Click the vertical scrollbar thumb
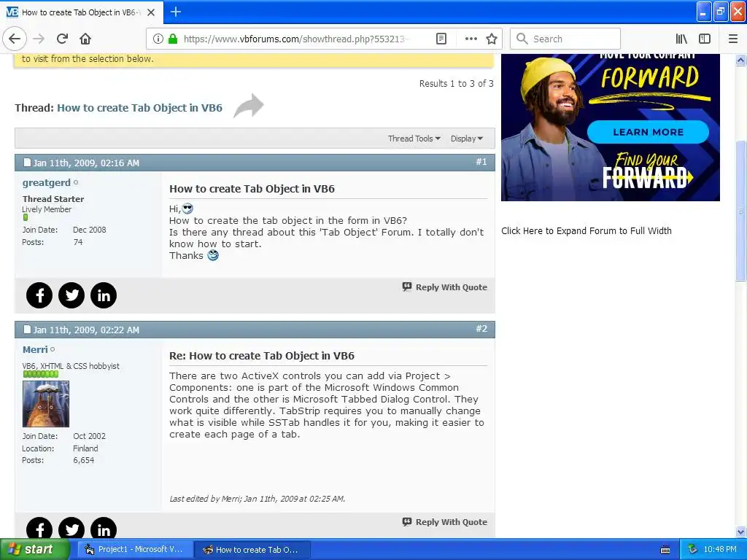This screenshot has width=747, height=560. click(x=741, y=211)
